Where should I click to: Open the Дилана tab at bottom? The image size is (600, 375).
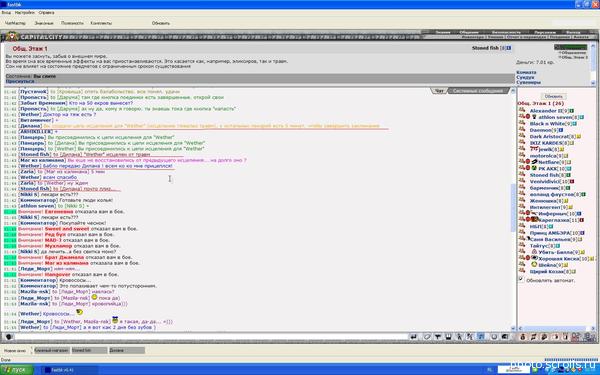(127, 350)
